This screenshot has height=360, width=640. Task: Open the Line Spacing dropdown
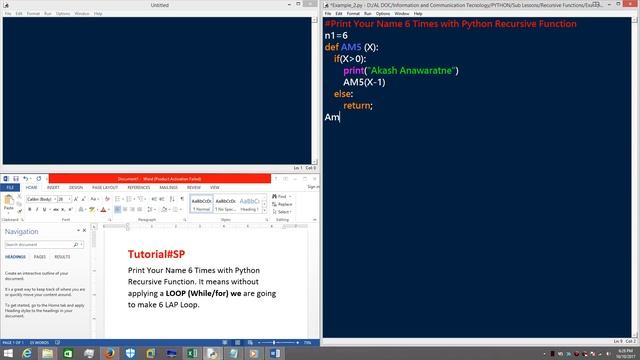151,209
